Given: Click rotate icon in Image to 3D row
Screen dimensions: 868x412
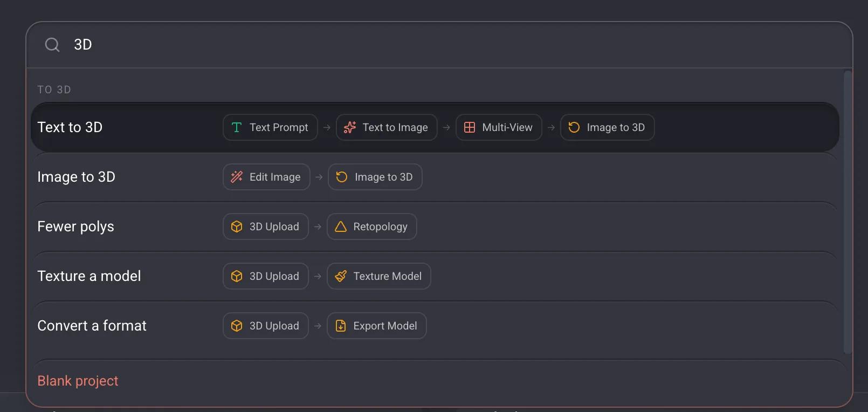Looking at the screenshot, I should pyautogui.click(x=342, y=177).
